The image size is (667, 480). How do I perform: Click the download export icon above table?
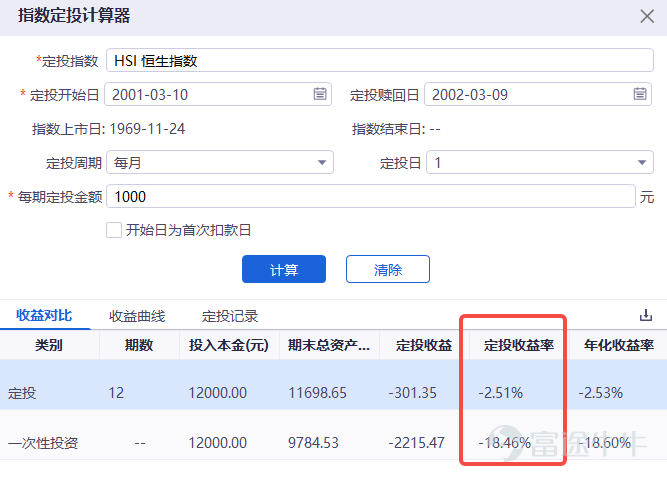click(646, 315)
